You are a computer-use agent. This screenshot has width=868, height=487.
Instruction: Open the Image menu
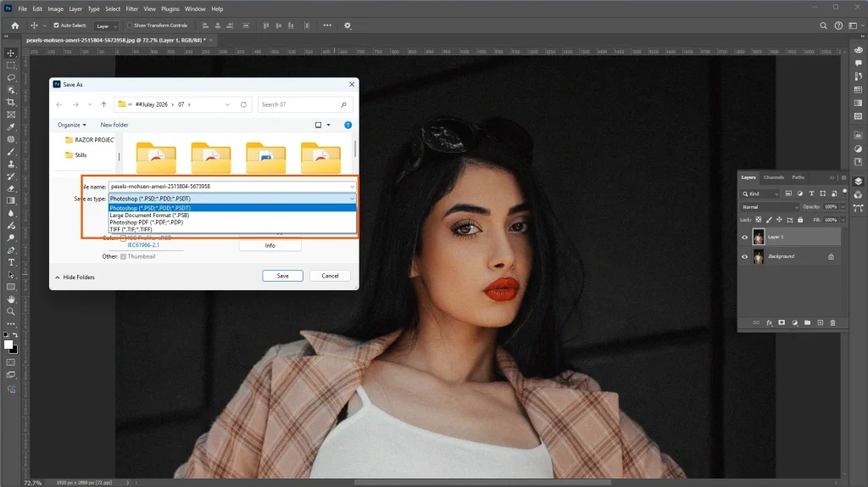click(x=55, y=8)
